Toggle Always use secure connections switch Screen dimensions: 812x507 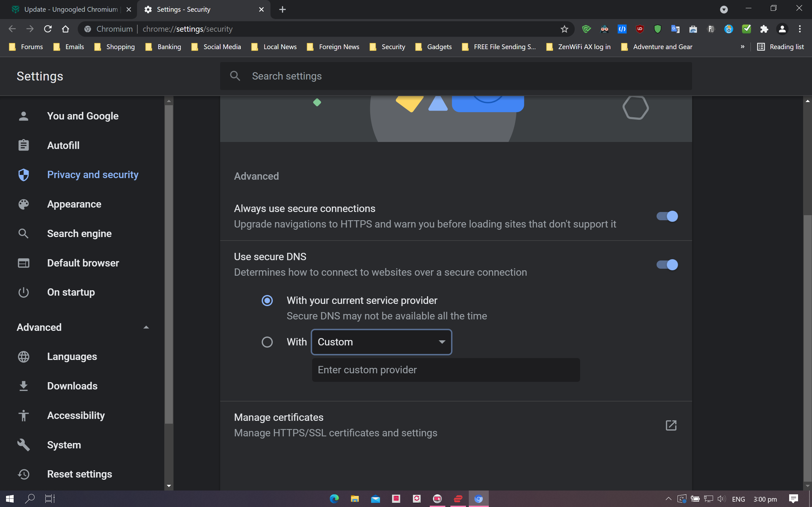tap(667, 216)
